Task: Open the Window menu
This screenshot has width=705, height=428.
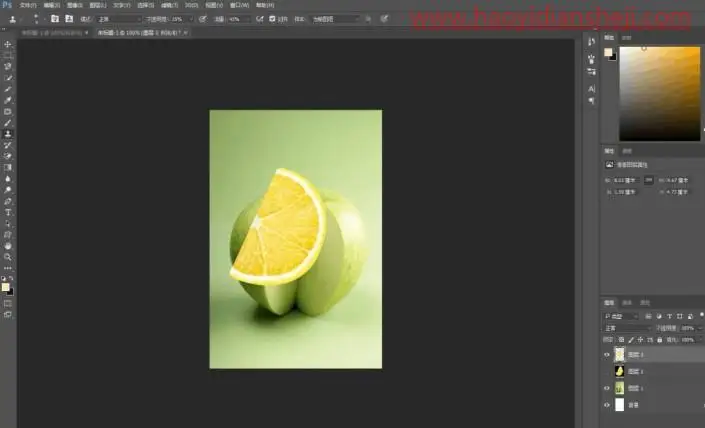Action: pos(239,5)
